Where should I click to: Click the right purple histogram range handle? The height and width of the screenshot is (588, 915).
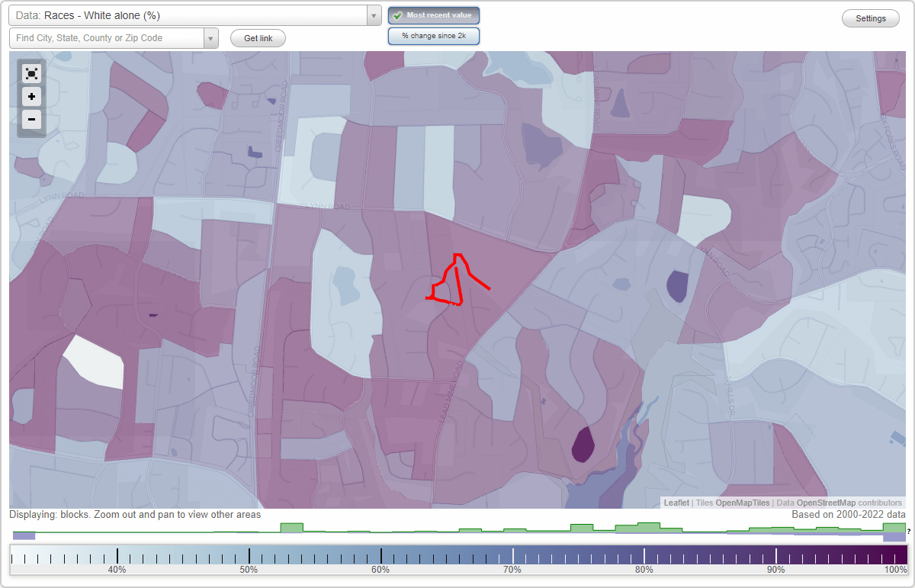894,537
